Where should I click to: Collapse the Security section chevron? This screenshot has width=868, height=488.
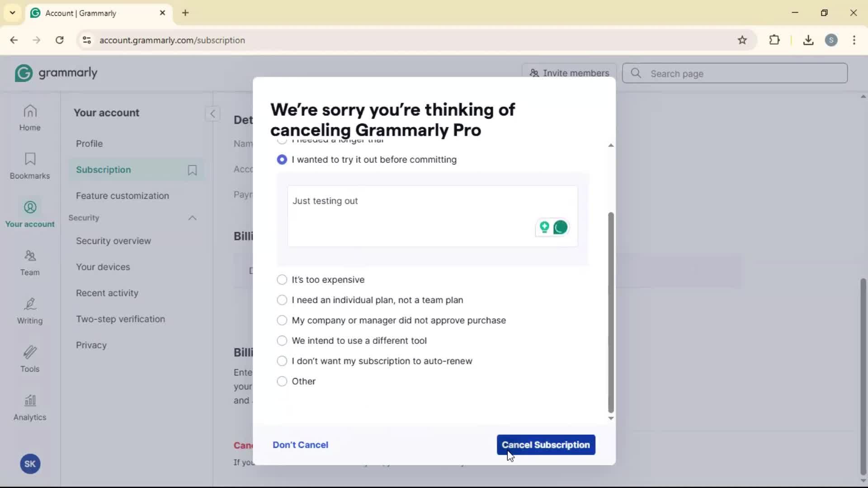point(192,218)
